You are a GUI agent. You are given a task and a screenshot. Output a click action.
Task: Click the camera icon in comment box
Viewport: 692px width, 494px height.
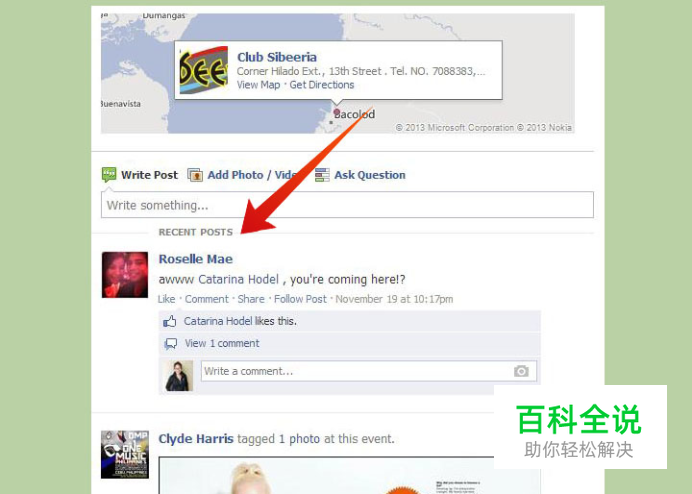(x=521, y=371)
